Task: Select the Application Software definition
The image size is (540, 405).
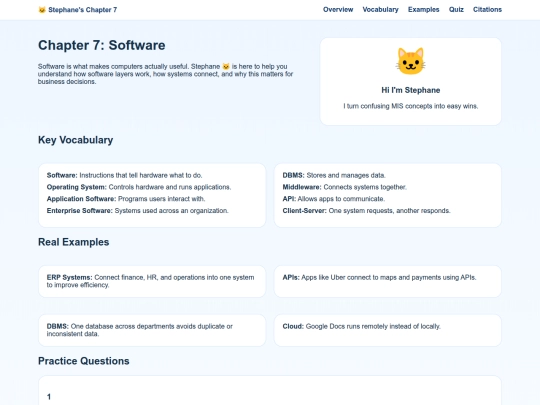Action: tap(126, 199)
